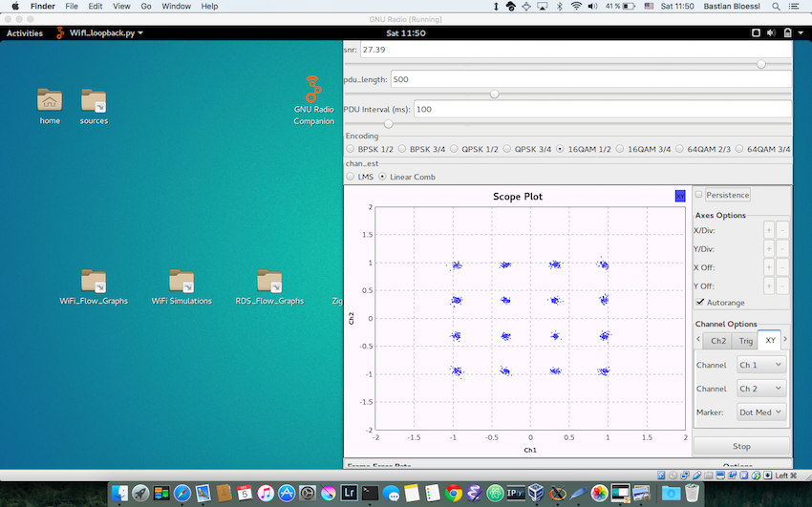This screenshot has height=507, width=812.
Task: Open the second Channel dropdown showing Ch 2
Action: tap(760, 389)
